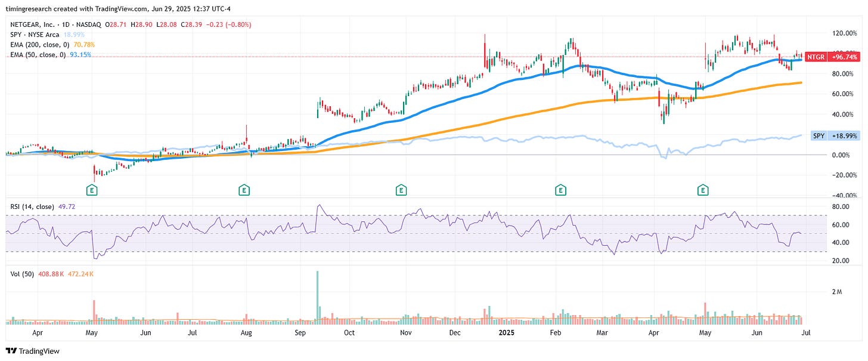This screenshot has width=868, height=361.
Task: Select the EMA (200, close, 0) legend
Action: (39, 45)
